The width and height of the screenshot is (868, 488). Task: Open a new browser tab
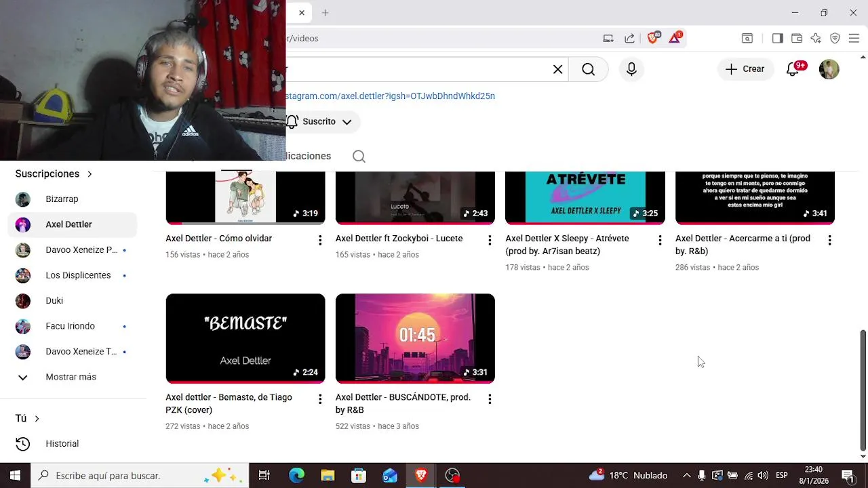tap(325, 13)
